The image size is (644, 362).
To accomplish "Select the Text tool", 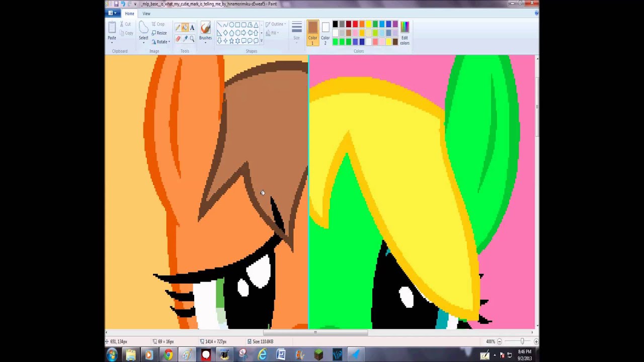I will point(192,28).
